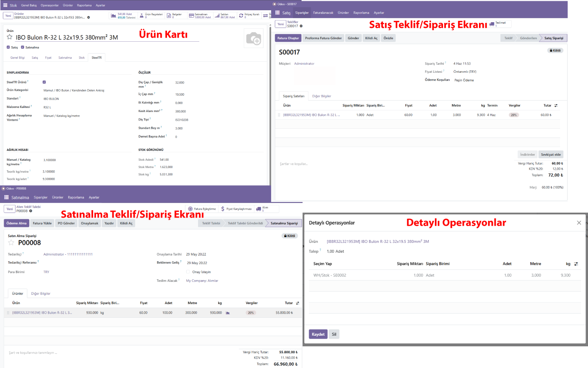The width and height of the screenshot is (588, 368).
Task: Switch to Fiyat tab on product
Action: (48, 58)
